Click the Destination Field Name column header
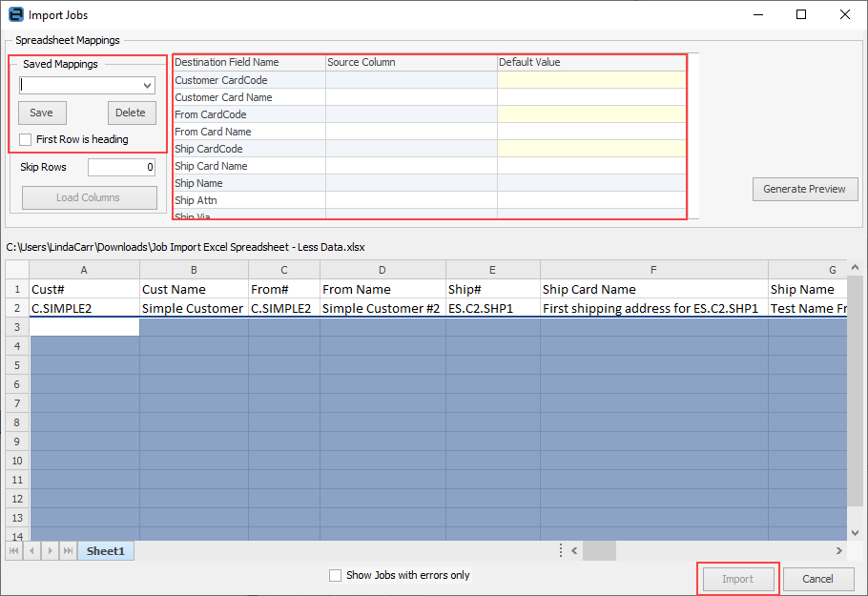Viewport: 868px width, 596px height. pos(249,62)
